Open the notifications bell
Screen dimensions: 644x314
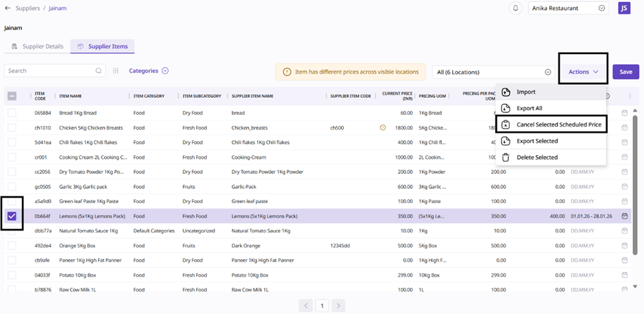click(515, 8)
